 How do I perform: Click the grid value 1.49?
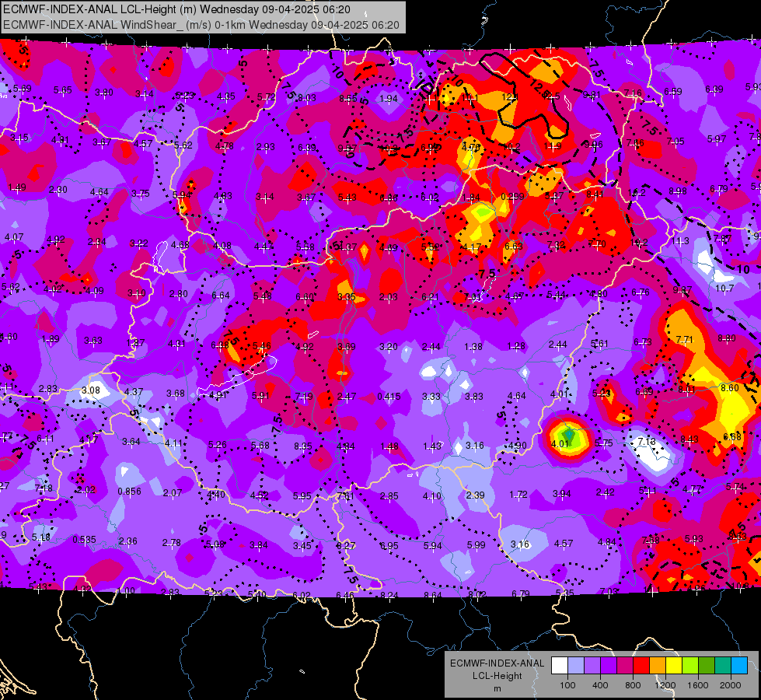[x=17, y=187]
